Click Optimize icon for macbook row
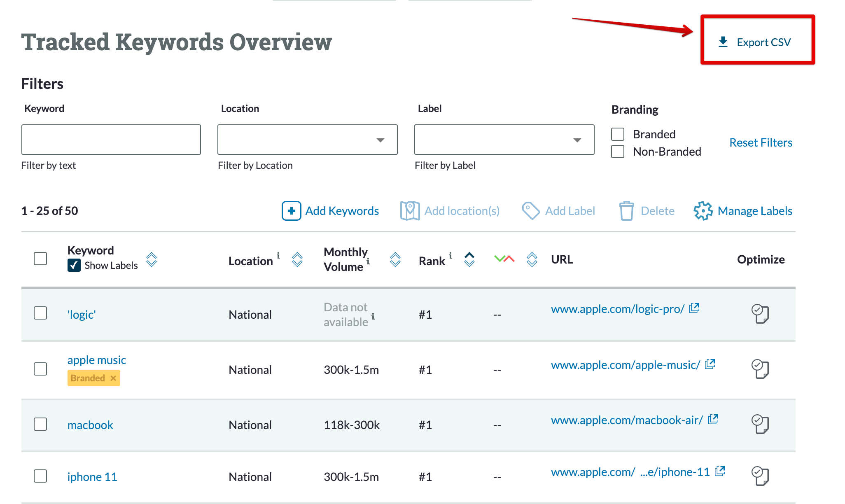845x504 pixels. [760, 424]
